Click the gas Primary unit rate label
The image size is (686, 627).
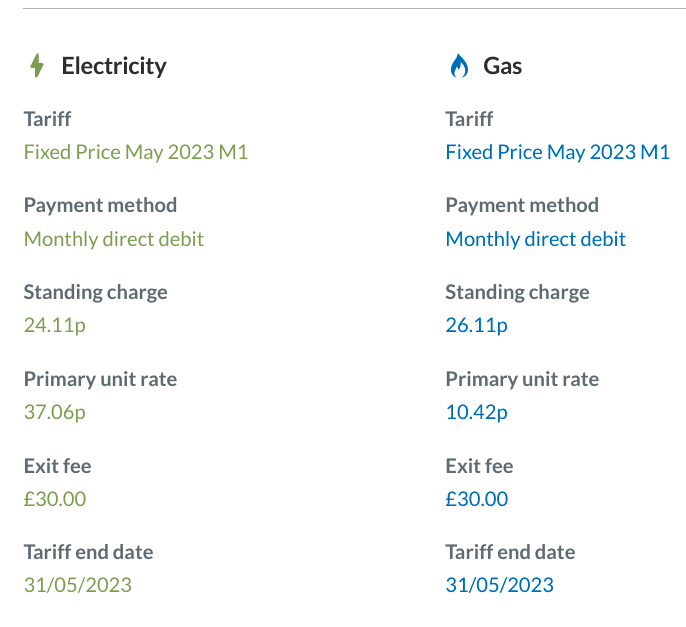(x=522, y=379)
